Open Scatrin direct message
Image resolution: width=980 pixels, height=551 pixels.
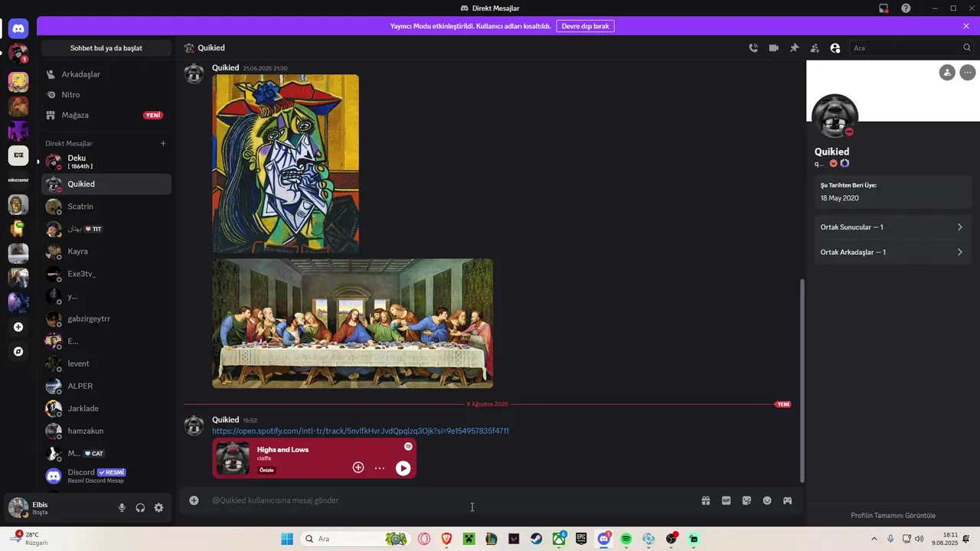[x=106, y=207]
